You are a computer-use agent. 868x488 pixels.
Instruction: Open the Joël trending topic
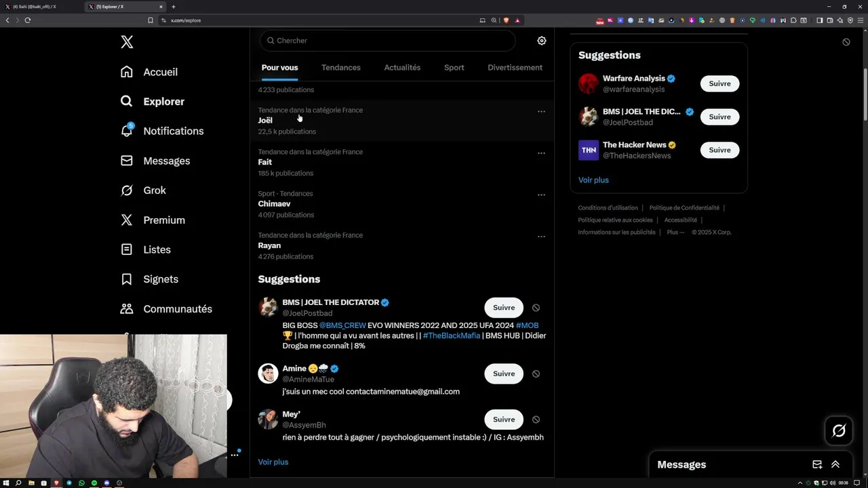click(401, 121)
